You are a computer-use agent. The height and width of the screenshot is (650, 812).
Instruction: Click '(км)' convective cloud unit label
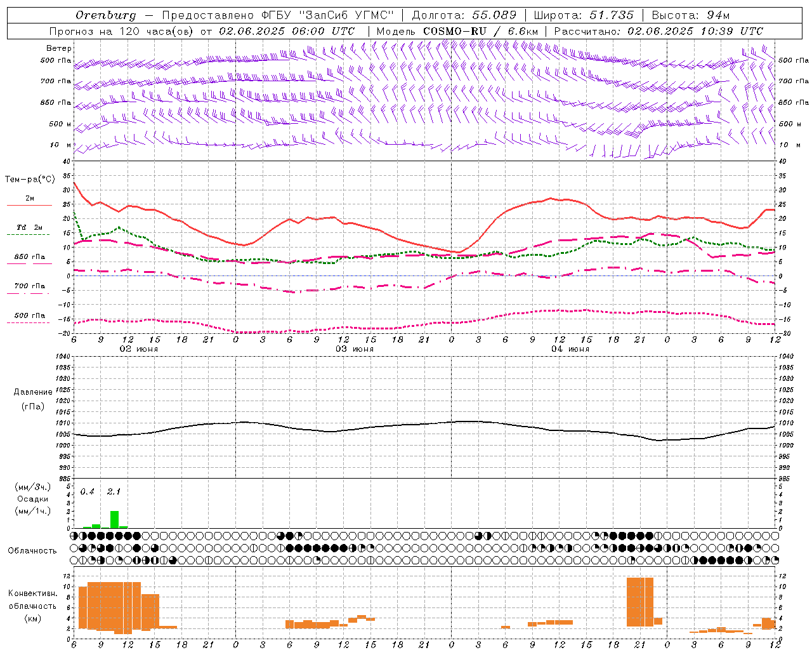click(x=32, y=618)
